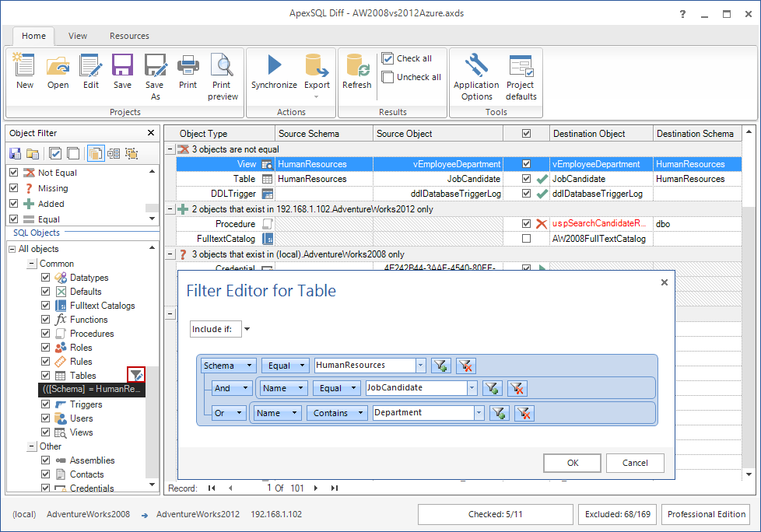Toggle the Check all checkbox in ribbon
The width and height of the screenshot is (761, 532).
tap(388, 58)
